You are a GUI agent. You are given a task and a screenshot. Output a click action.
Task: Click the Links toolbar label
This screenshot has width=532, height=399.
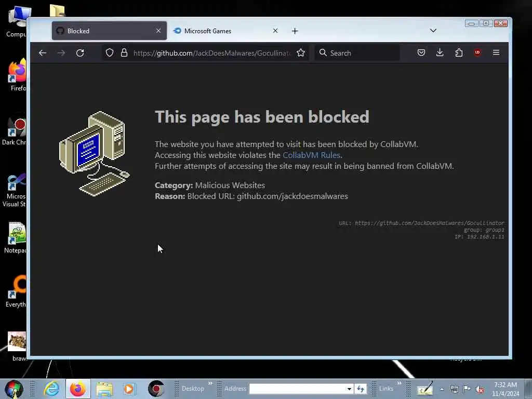(386, 389)
